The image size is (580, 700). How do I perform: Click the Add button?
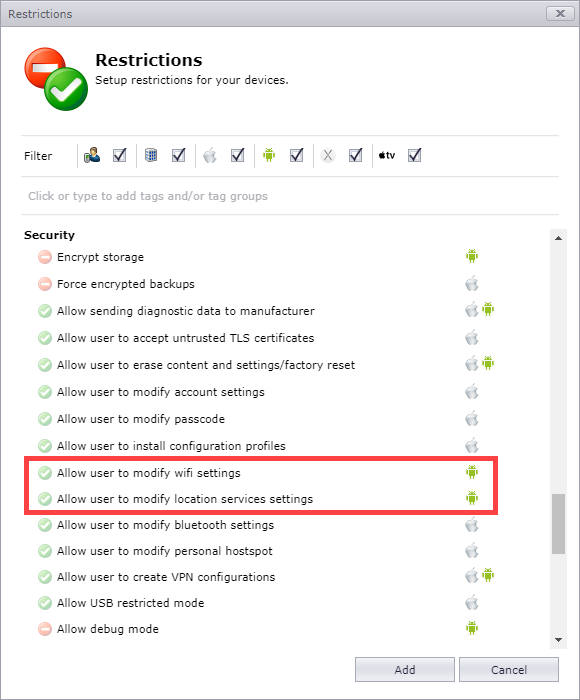tap(405, 670)
